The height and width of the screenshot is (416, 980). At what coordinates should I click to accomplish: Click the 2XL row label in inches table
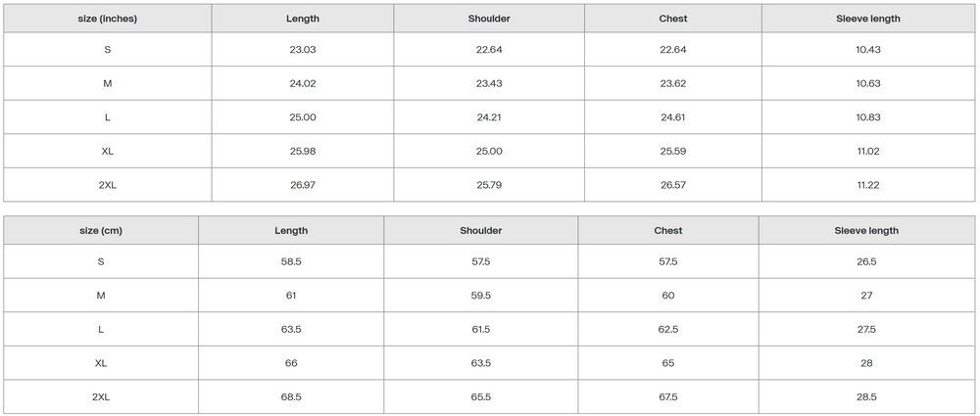(x=108, y=185)
